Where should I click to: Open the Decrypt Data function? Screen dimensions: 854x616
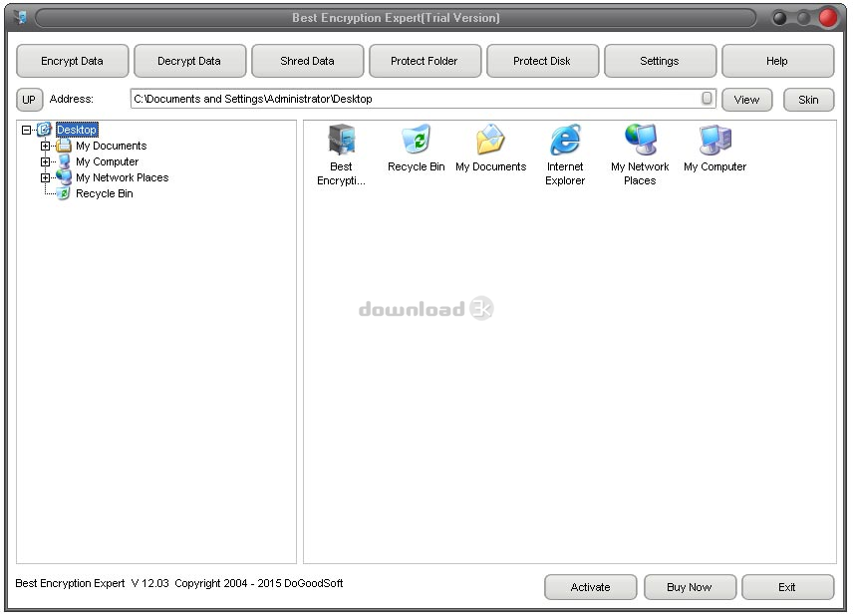pos(189,61)
